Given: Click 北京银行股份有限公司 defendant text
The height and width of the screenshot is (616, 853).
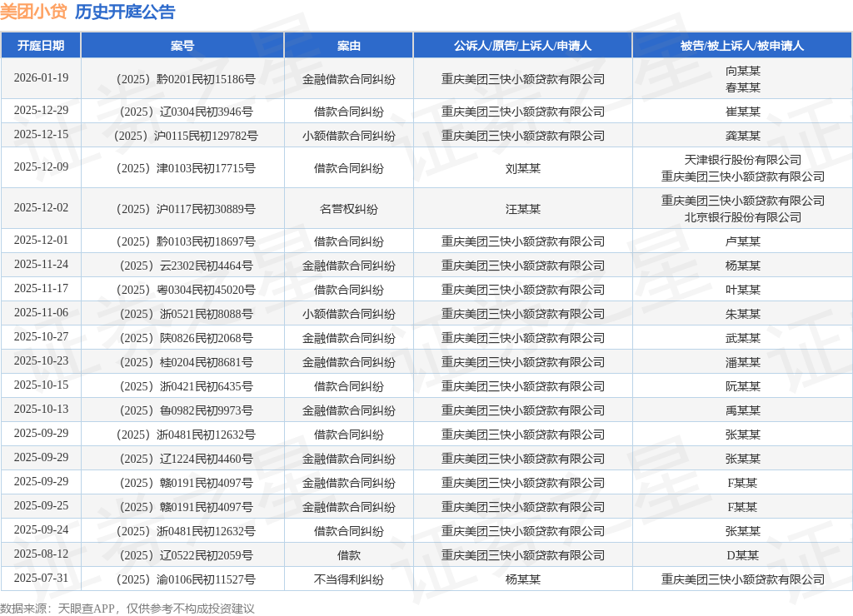Looking at the screenshot, I should 742,217.
